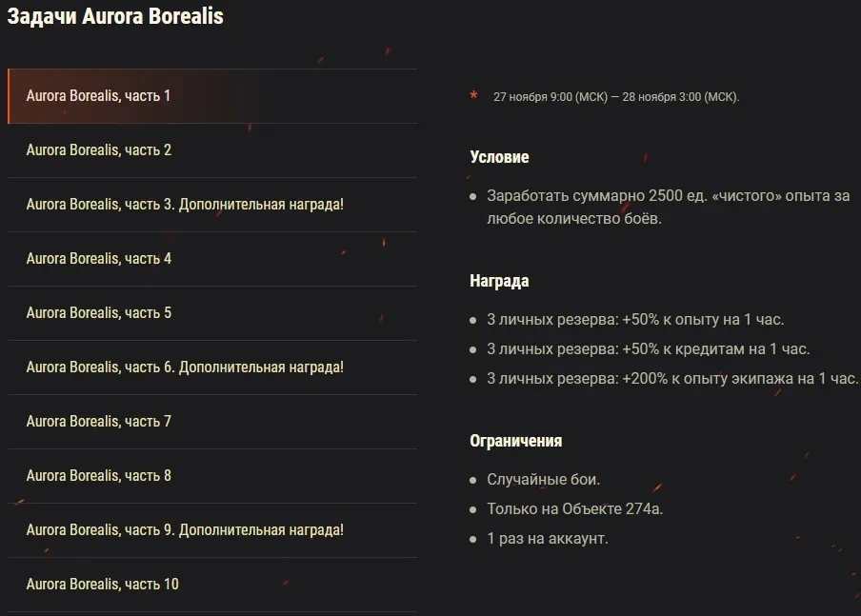Select the "Aurora Borealis, часть 1" tab
861x616 pixels.
pyautogui.click(x=99, y=96)
